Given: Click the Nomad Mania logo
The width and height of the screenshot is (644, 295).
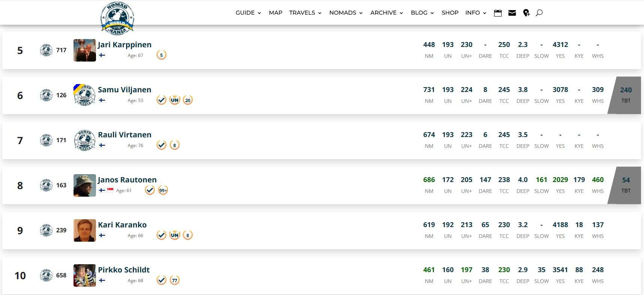Looking at the screenshot, I should (117, 18).
